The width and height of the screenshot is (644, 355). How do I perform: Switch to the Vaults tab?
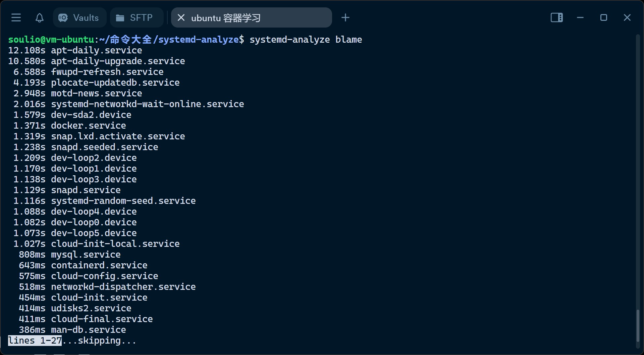(79, 17)
